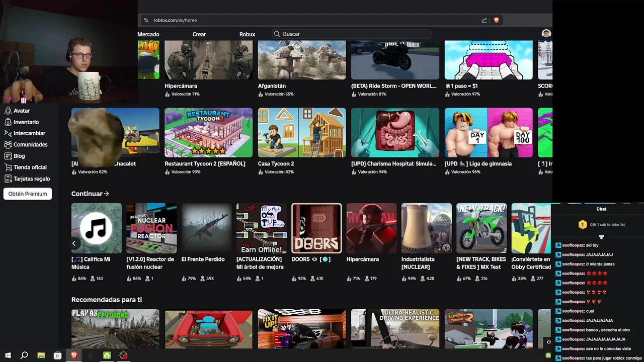This screenshot has width=644, height=362.
Task: Open Ultra-Realistic Driving Experience thumbnail
Action: 395,329
